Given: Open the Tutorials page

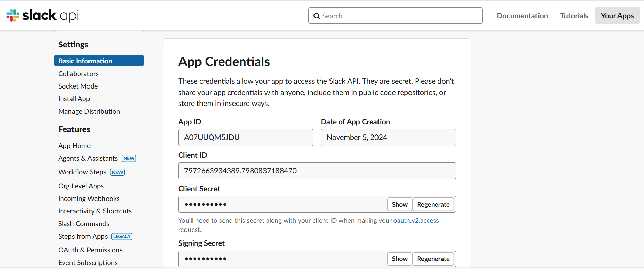Looking at the screenshot, I should (x=574, y=16).
